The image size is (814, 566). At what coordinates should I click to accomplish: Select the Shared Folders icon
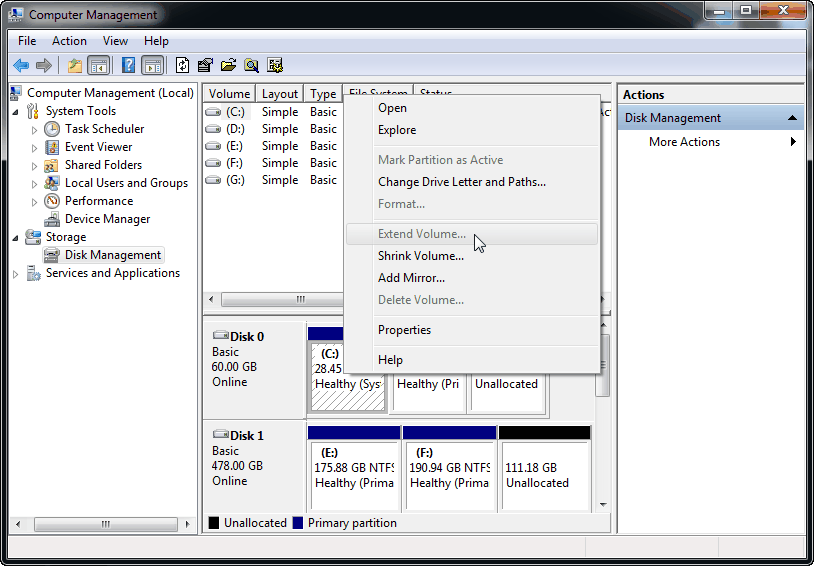click(x=51, y=166)
